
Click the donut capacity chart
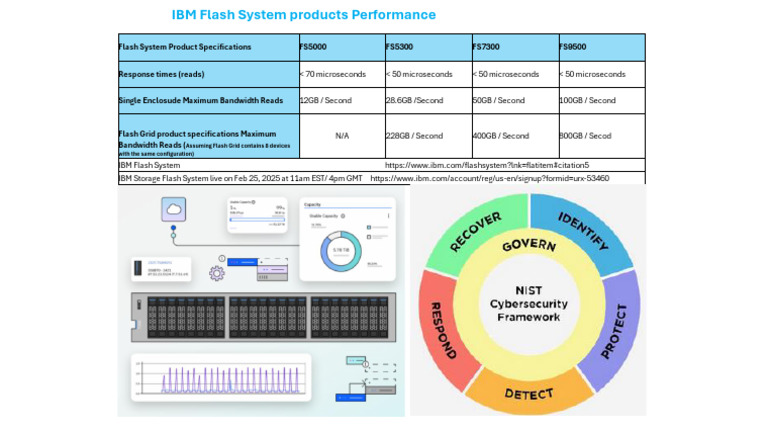[x=341, y=251]
